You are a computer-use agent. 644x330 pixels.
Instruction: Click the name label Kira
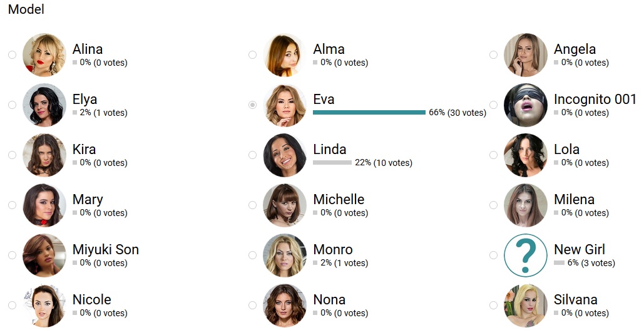click(84, 150)
